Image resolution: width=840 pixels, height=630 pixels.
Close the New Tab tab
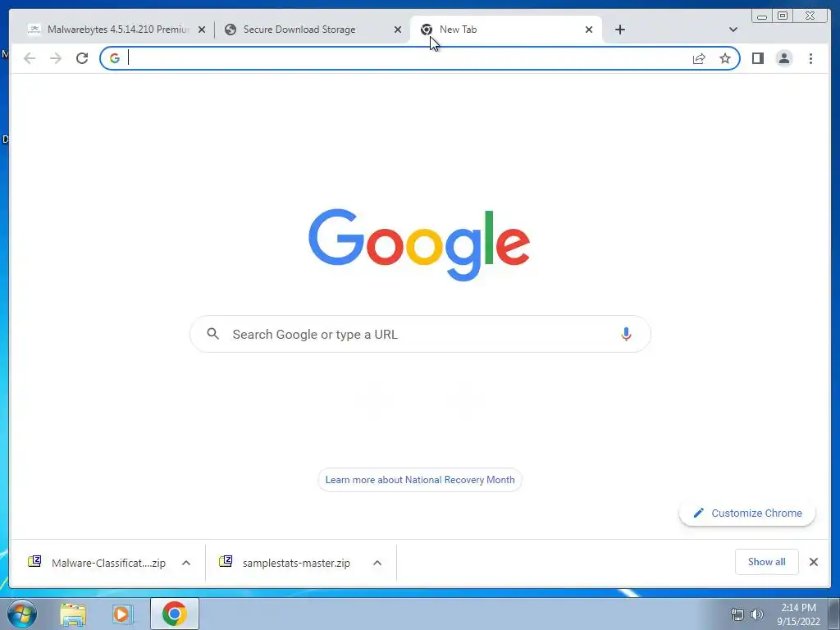click(x=589, y=30)
